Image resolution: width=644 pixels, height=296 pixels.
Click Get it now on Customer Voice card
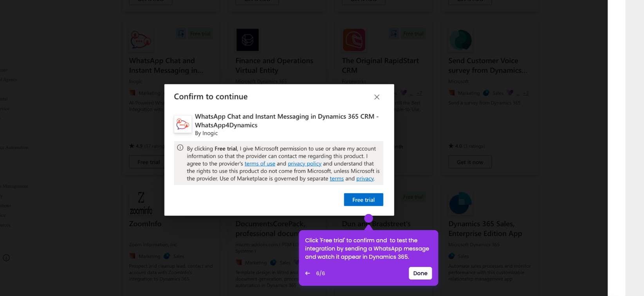[x=470, y=162]
